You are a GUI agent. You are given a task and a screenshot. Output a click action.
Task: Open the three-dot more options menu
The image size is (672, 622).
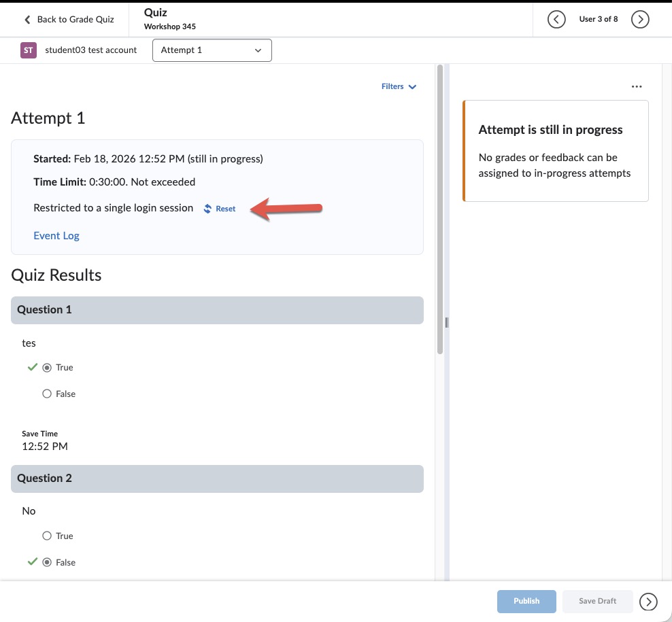point(636,87)
